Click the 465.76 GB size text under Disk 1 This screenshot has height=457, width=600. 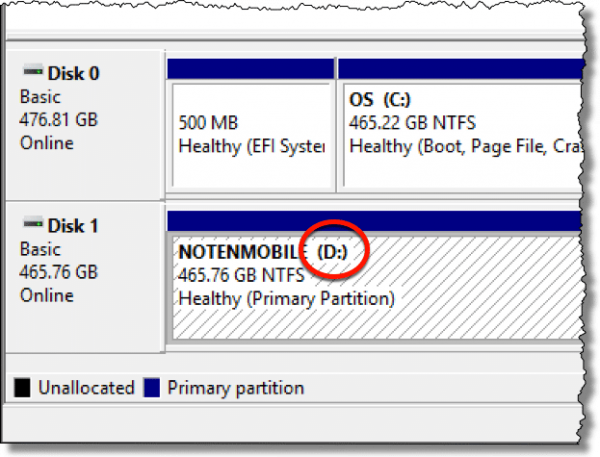tap(59, 272)
